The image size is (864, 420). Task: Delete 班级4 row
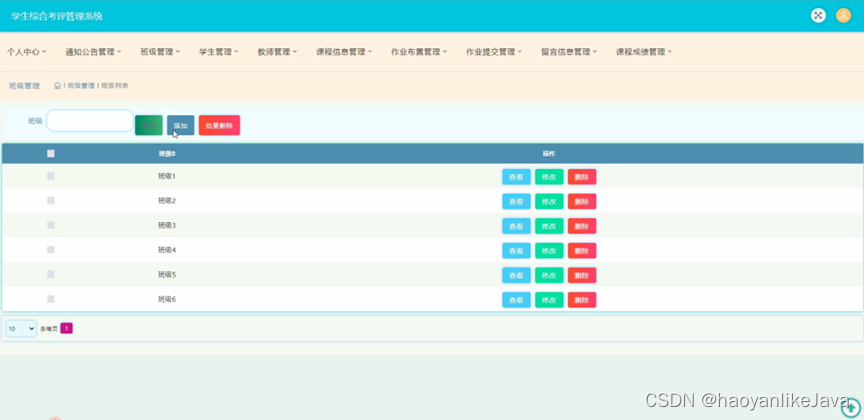(x=582, y=251)
